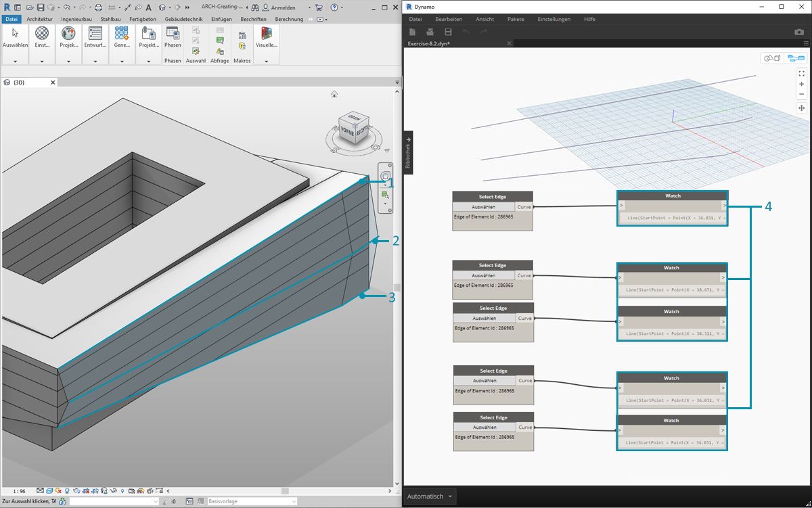Save the Dynamo graph via toolbar icon
The width and height of the screenshot is (812, 508).
pos(448,32)
